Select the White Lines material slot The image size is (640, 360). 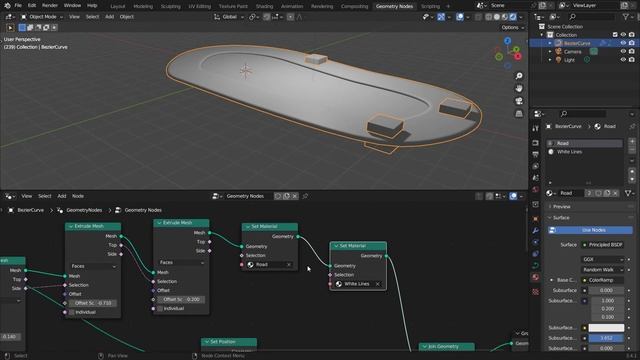point(584,152)
